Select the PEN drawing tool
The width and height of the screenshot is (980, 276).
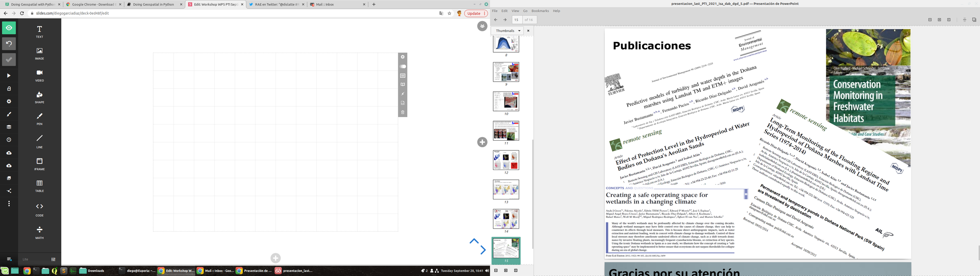[x=40, y=119]
